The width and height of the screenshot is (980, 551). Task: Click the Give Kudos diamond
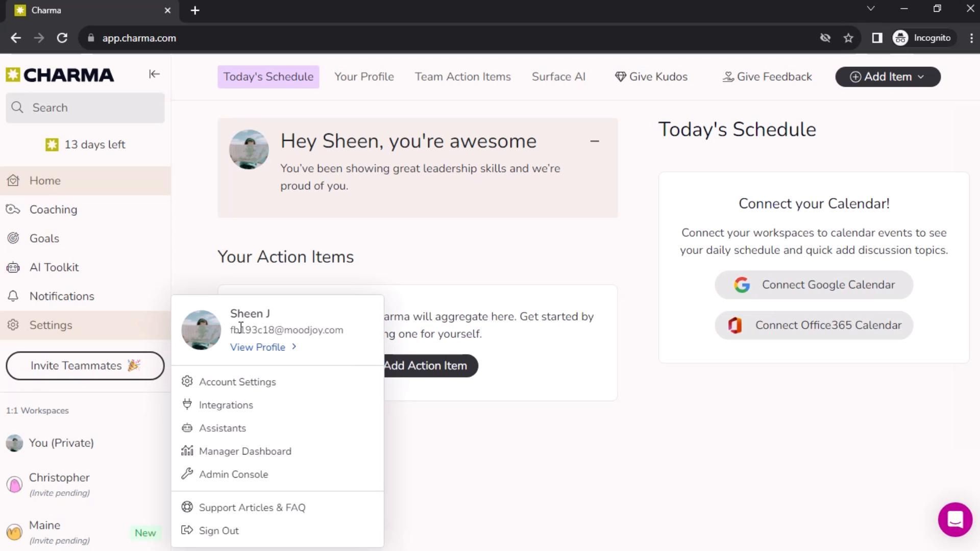[620, 77]
